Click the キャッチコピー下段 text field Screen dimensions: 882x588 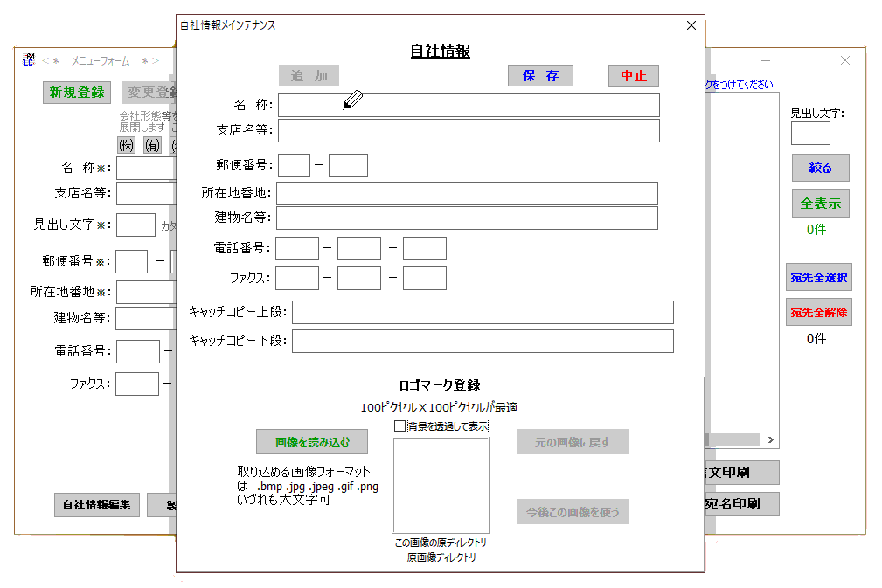click(483, 341)
